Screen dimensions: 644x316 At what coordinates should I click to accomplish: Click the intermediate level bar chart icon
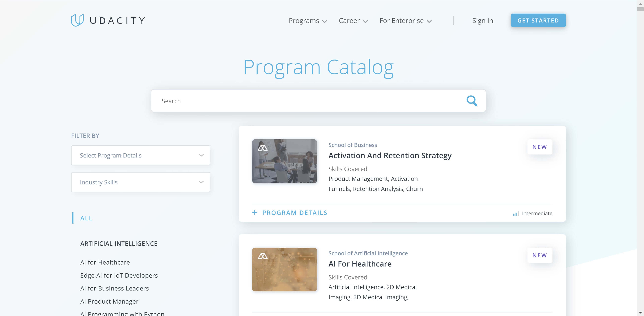[x=515, y=213]
